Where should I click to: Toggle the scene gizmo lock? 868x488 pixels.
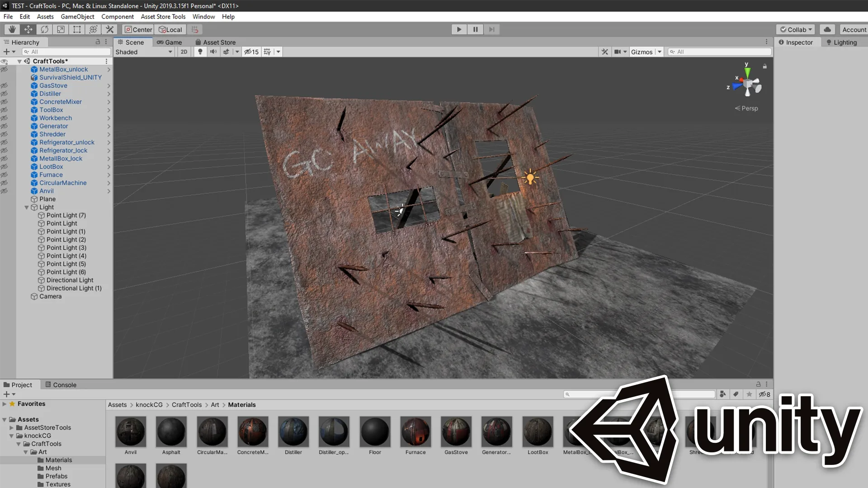(x=764, y=66)
